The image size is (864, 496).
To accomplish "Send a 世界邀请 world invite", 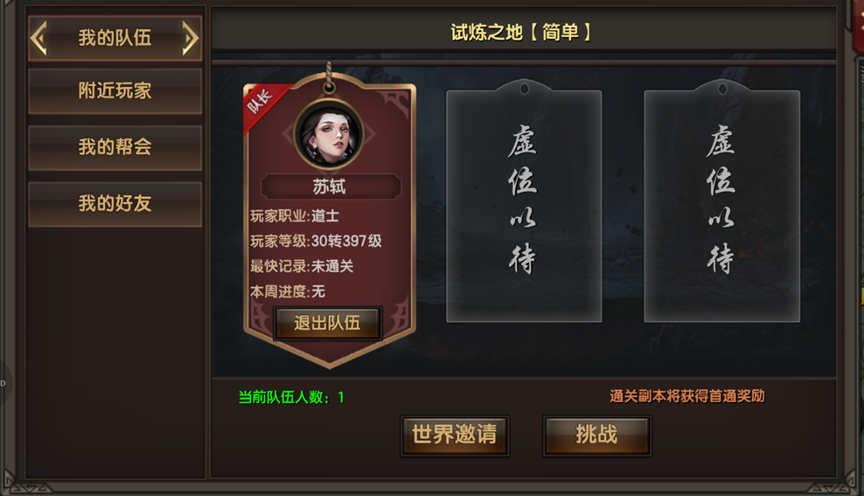I will coord(455,435).
